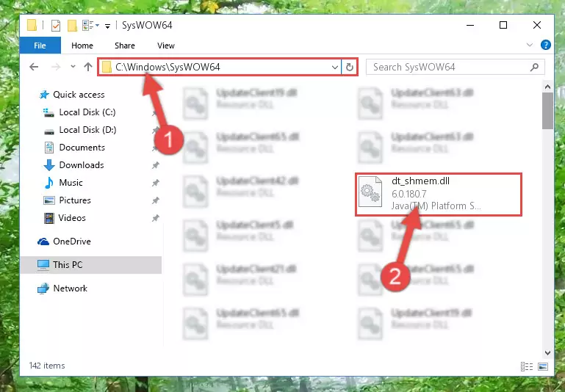This screenshot has width=565, height=392.
Task: Open Pictures folder in sidebar
Action: 75,200
